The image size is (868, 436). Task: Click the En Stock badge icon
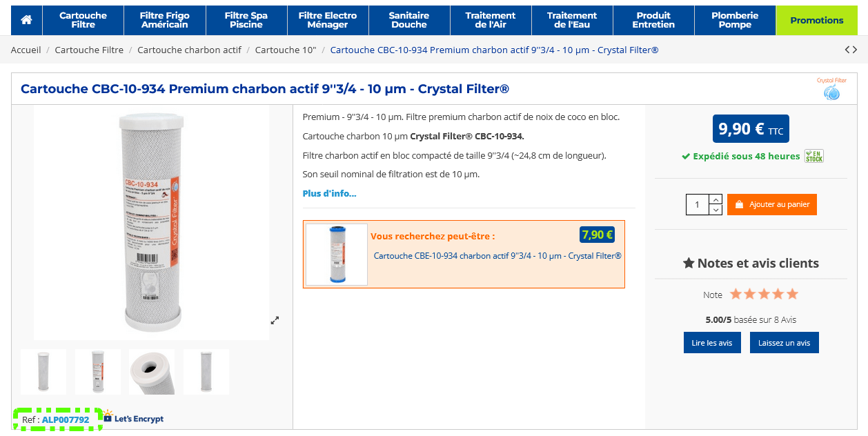point(814,156)
